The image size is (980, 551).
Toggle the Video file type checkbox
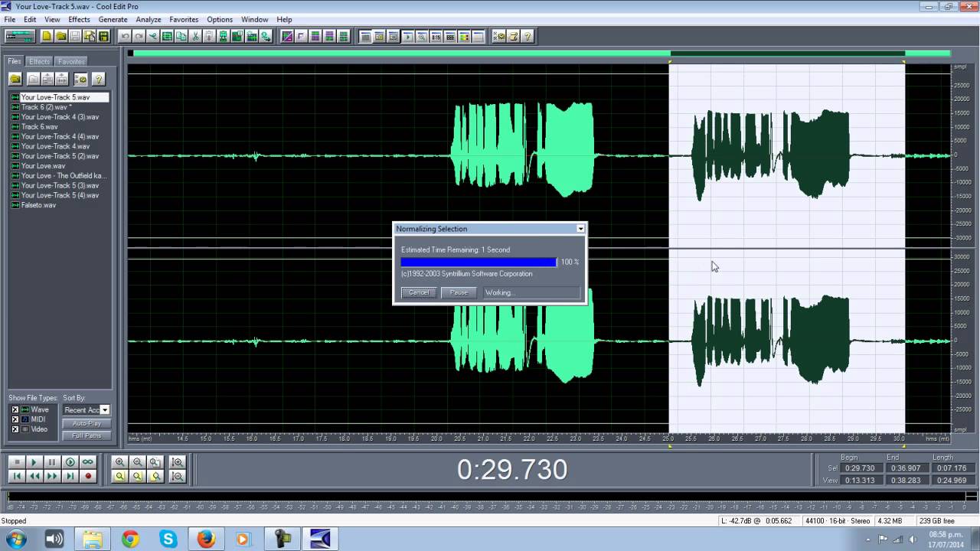[x=15, y=429]
